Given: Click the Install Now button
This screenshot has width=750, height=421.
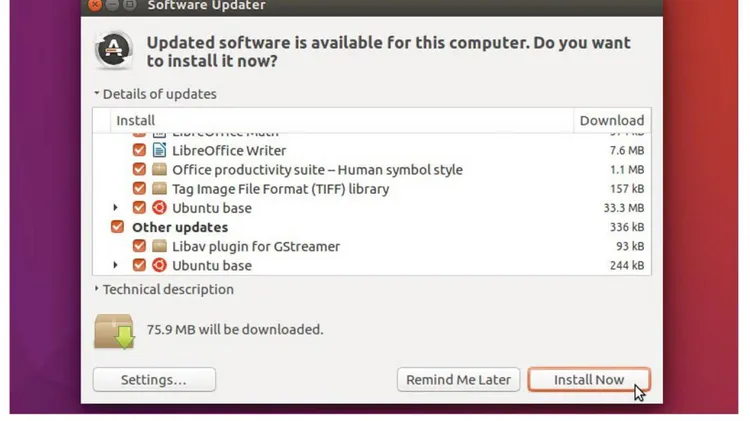Looking at the screenshot, I should (589, 379).
